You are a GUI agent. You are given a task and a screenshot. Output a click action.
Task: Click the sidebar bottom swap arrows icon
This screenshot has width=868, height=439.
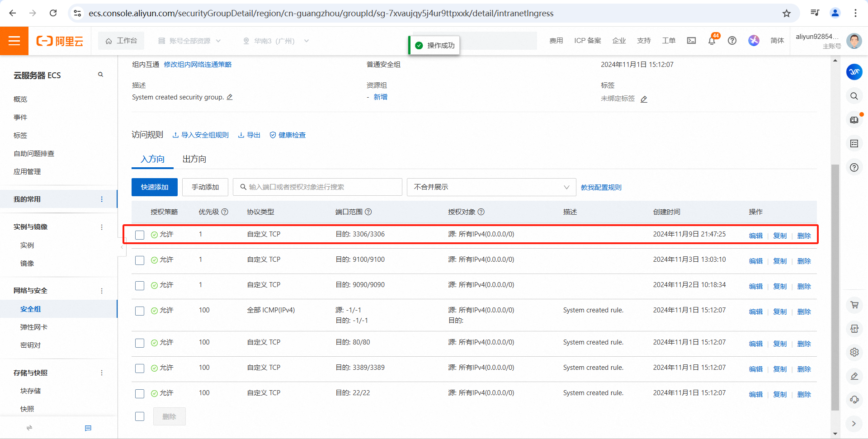tap(29, 428)
